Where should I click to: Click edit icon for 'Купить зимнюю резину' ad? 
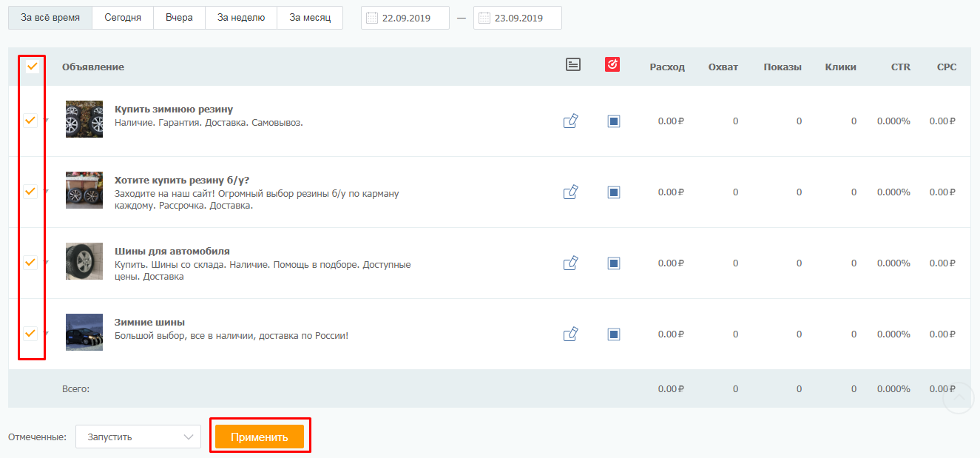pos(570,121)
